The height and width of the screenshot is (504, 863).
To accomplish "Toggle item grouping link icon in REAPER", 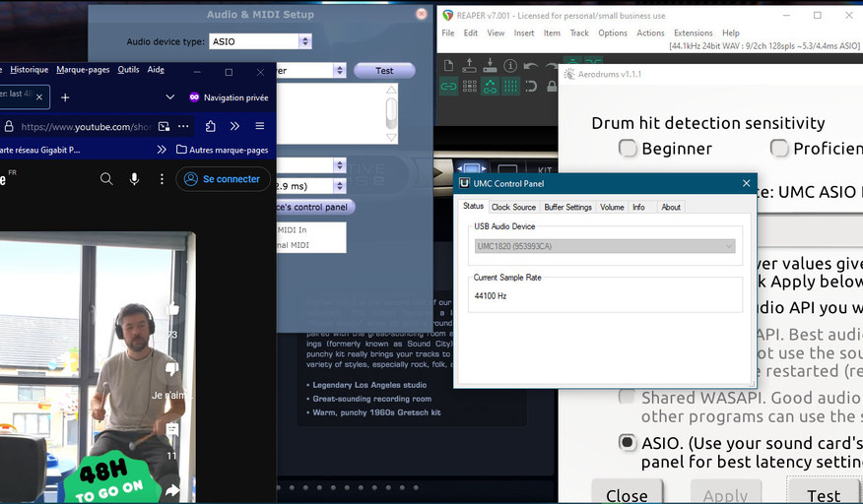I will (448, 87).
